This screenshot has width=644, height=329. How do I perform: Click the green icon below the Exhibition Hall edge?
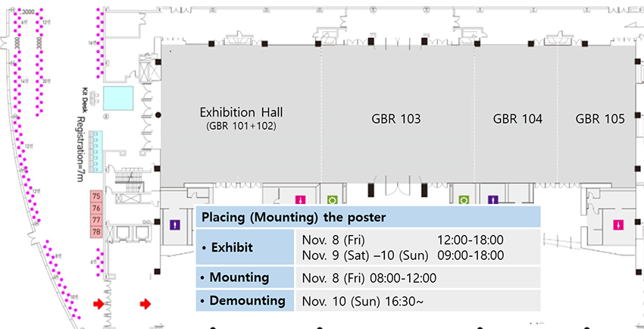(331, 200)
